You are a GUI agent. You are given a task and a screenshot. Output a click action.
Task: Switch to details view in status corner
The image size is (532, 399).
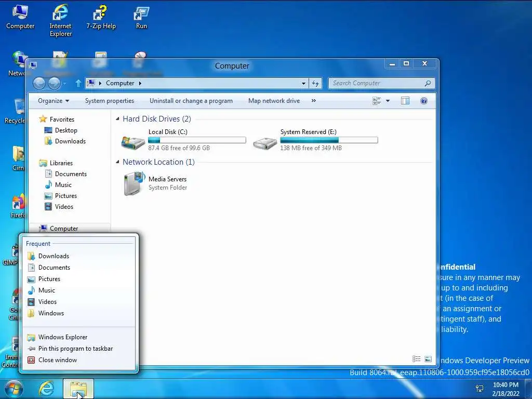pyautogui.click(x=416, y=359)
